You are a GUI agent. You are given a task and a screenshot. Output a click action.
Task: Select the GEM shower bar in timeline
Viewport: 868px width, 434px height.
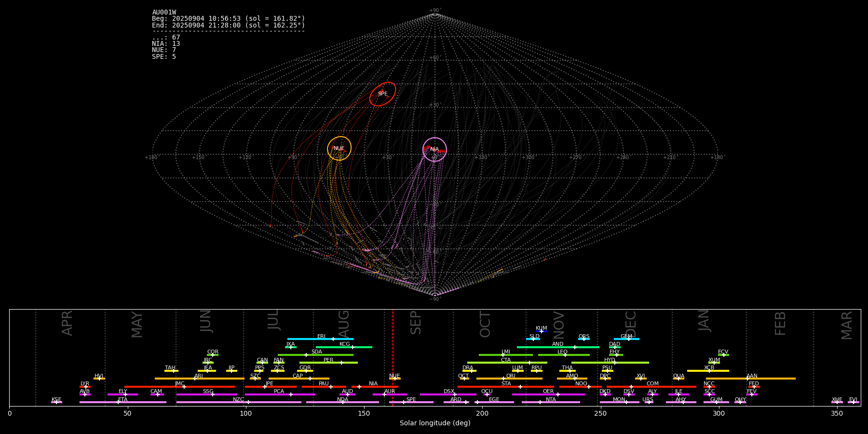pyautogui.click(x=626, y=339)
